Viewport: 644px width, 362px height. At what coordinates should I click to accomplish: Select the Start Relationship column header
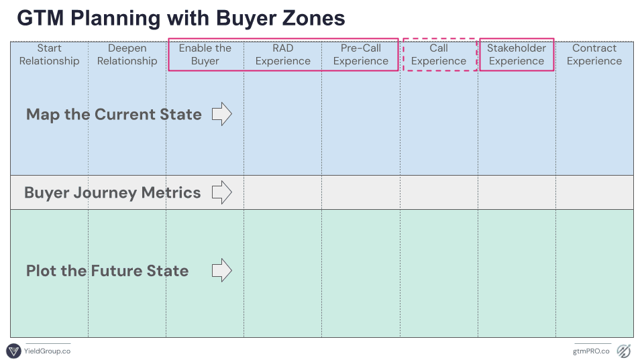49,55
